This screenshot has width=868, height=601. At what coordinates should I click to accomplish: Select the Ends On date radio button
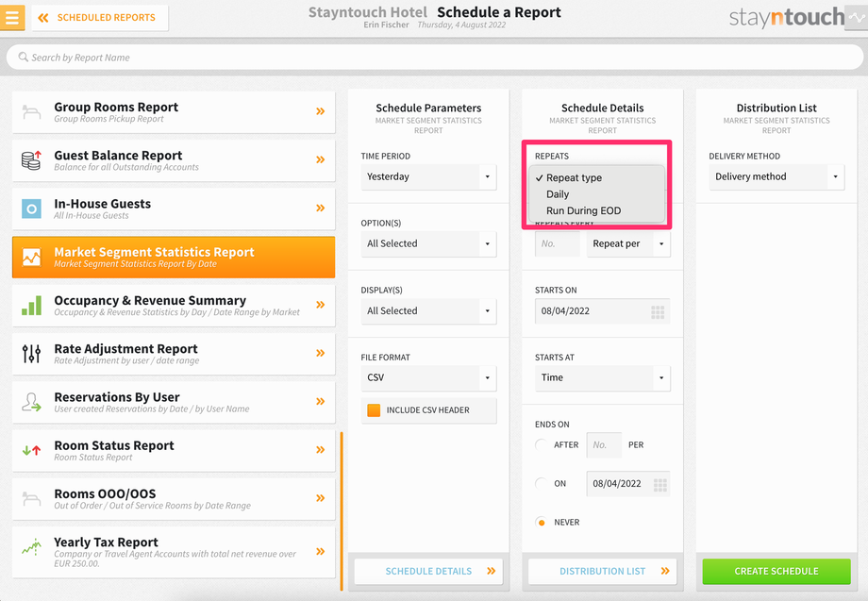point(542,484)
